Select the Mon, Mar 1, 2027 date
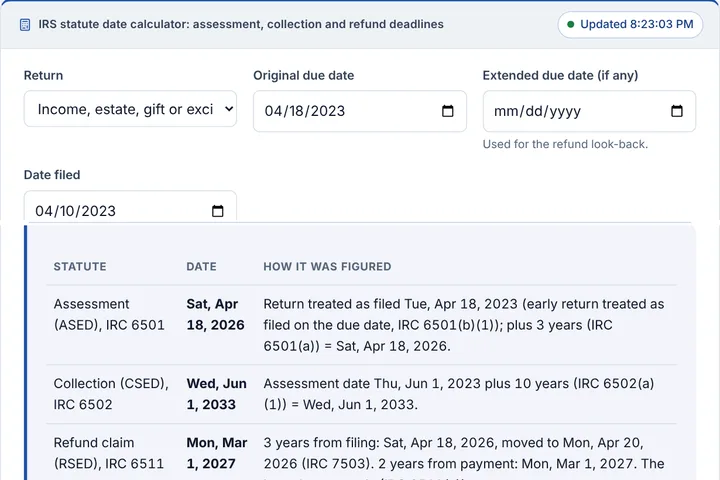 coord(217,453)
